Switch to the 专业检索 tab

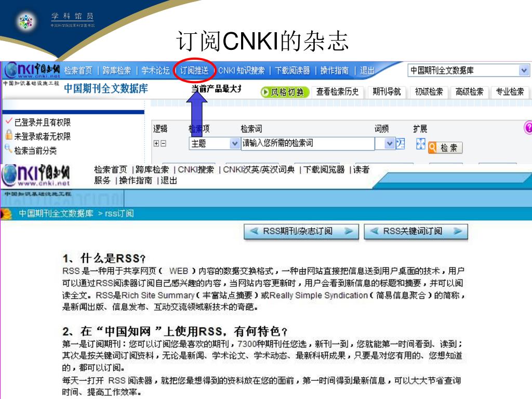click(510, 91)
